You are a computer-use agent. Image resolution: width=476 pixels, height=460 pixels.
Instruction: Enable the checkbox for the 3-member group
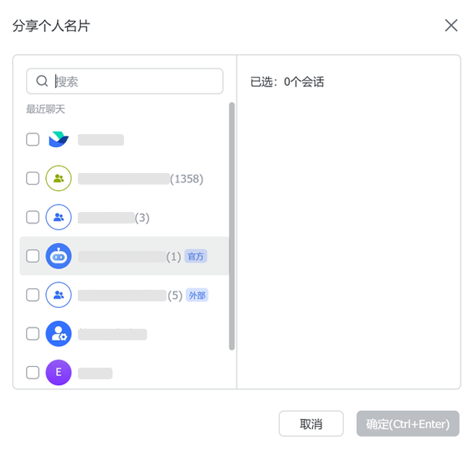(x=32, y=217)
